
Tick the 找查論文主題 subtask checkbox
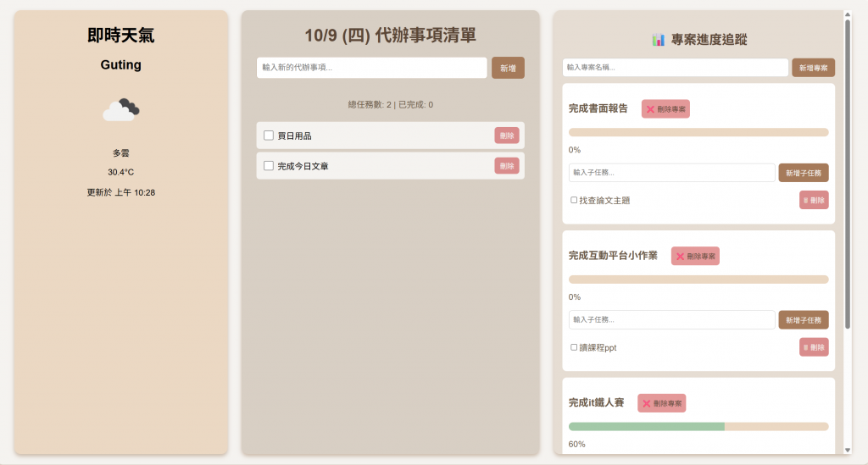pyautogui.click(x=574, y=200)
